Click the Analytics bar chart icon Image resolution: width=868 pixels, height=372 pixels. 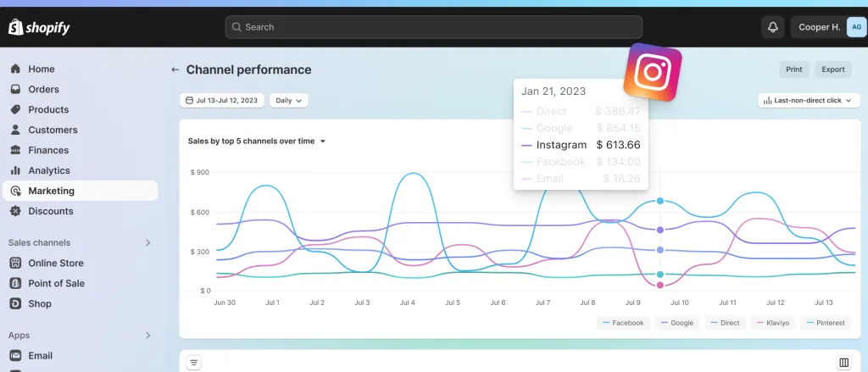15,170
